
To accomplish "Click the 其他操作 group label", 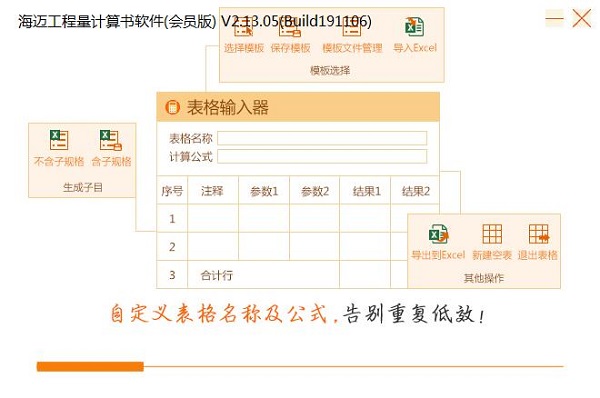I will (484, 278).
